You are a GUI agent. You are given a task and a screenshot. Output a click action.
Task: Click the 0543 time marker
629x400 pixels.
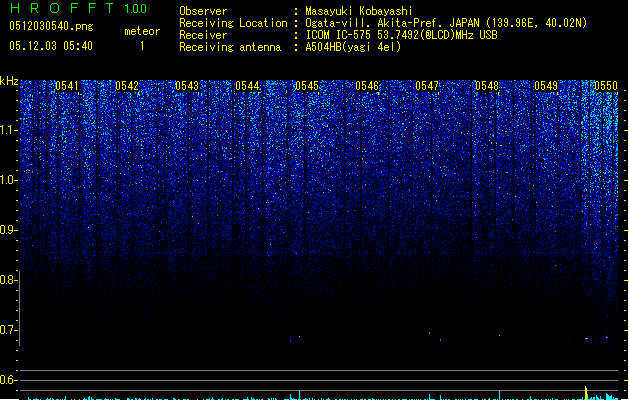click(x=187, y=86)
